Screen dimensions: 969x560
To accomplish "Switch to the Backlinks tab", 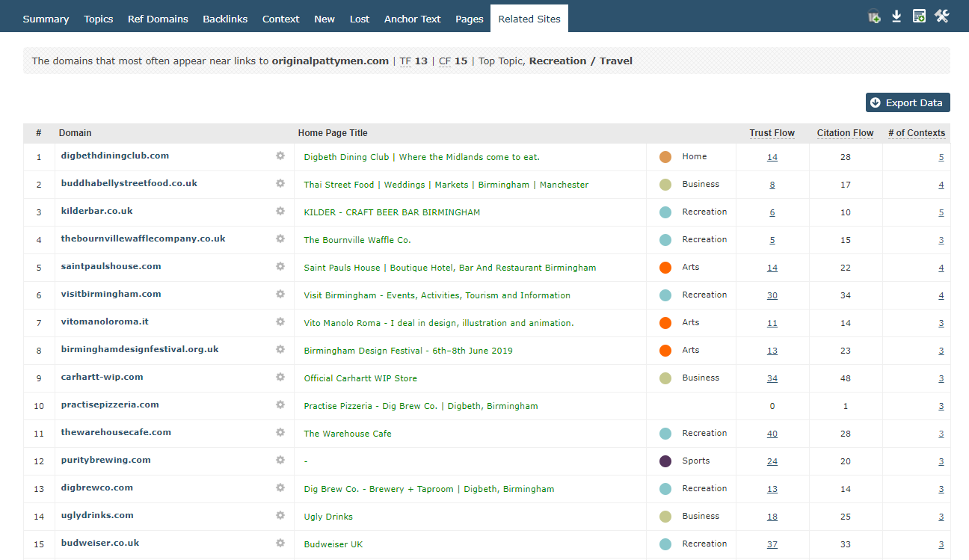I will click(225, 19).
